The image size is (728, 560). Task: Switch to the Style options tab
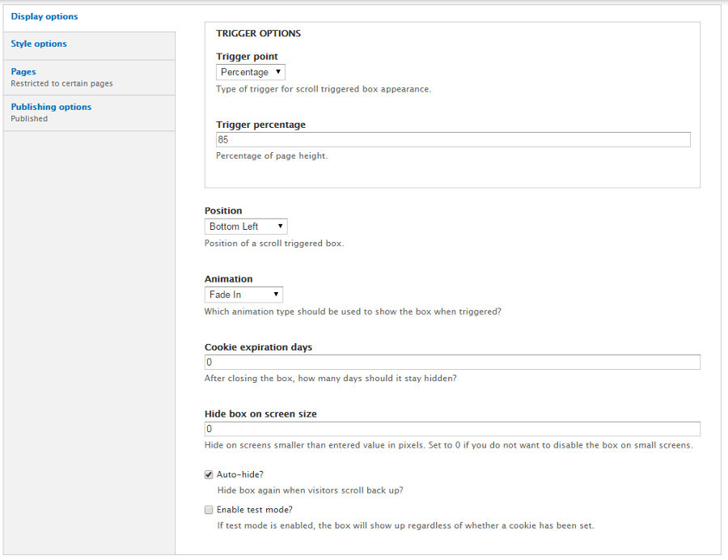pos(39,44)
